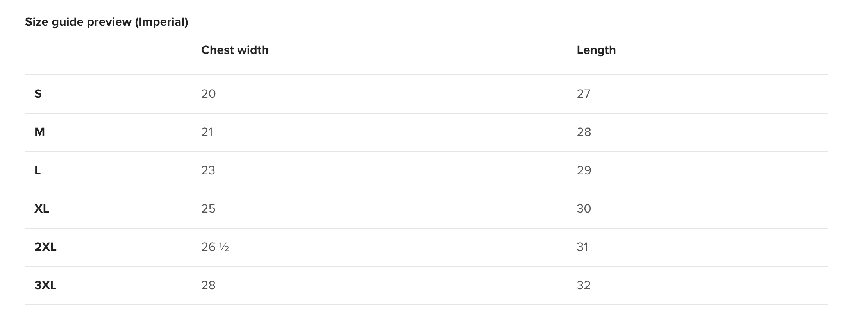Select the L size row label

38,170
